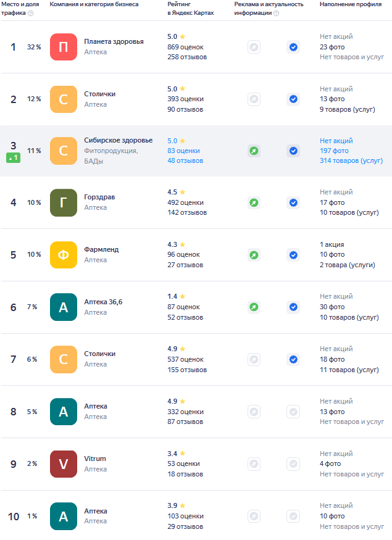
Task: Click the green '+1' position change badge
Action: (13, 158)
